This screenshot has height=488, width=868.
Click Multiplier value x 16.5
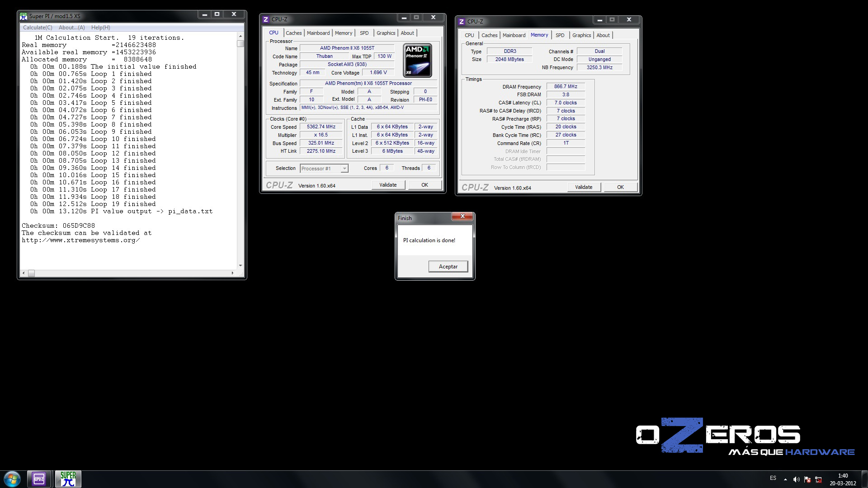[321, 135]
